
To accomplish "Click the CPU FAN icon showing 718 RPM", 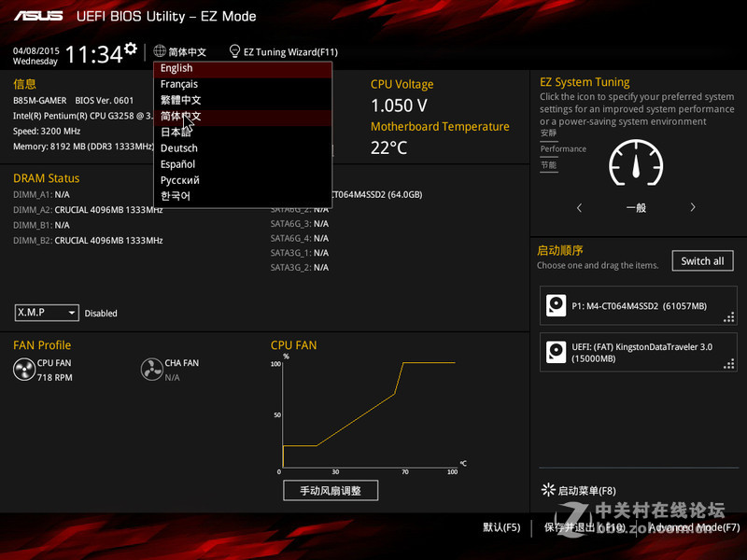I will (x=23, y=369).
